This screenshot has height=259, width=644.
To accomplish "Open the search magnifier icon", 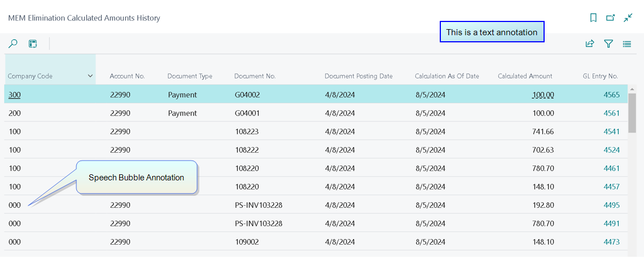I will 13,43.
